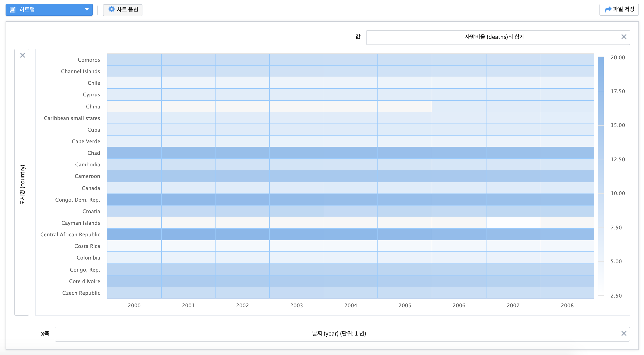The height and width of the screenshot is (355, 644).
Task: Click the 도시명 (country) axis label
Action: tap(22, 185)
